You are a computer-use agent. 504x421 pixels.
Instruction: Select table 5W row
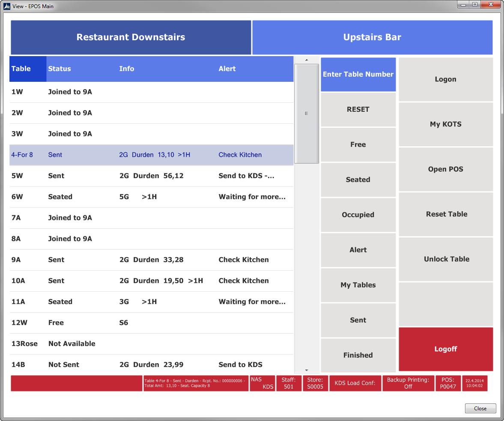[x=151, y=176]
